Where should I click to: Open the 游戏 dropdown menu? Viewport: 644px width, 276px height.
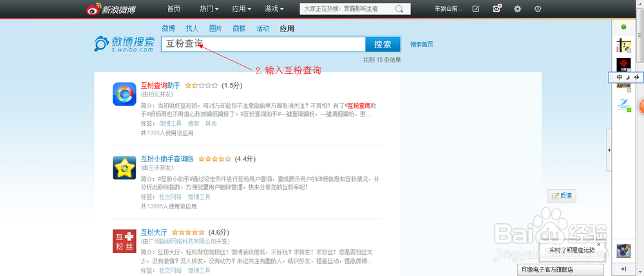coord(274,8)
